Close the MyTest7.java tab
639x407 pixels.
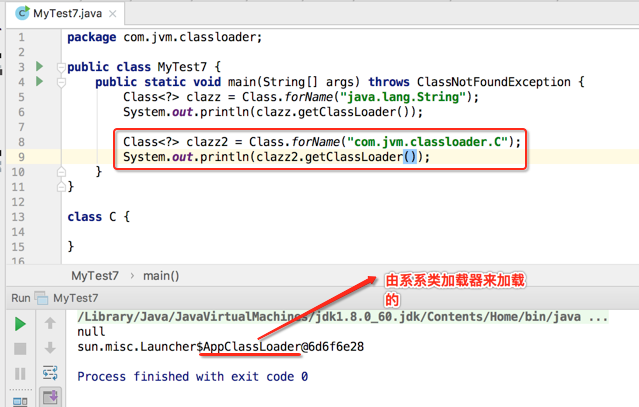[x=112, y=14]
